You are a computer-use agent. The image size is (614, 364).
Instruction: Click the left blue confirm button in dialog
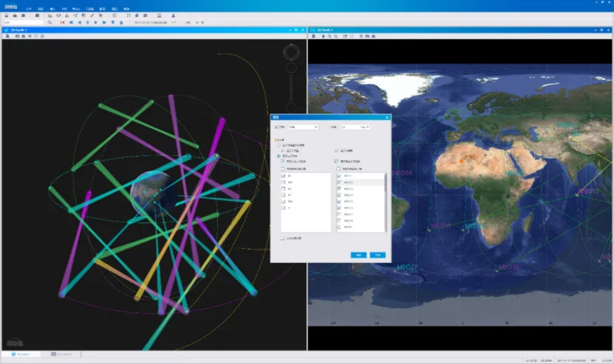(358, 255)
